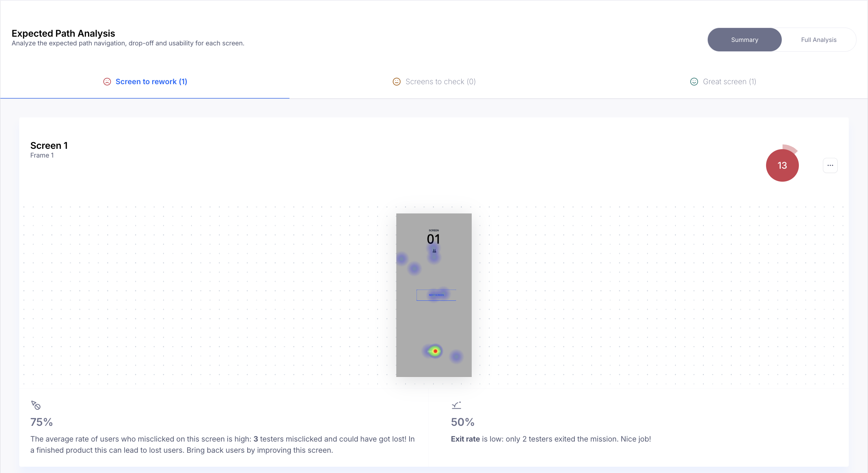Click the small icon below 01 in preview
Image resolution: width=868 pixels, height=473 pixels.
434,251
